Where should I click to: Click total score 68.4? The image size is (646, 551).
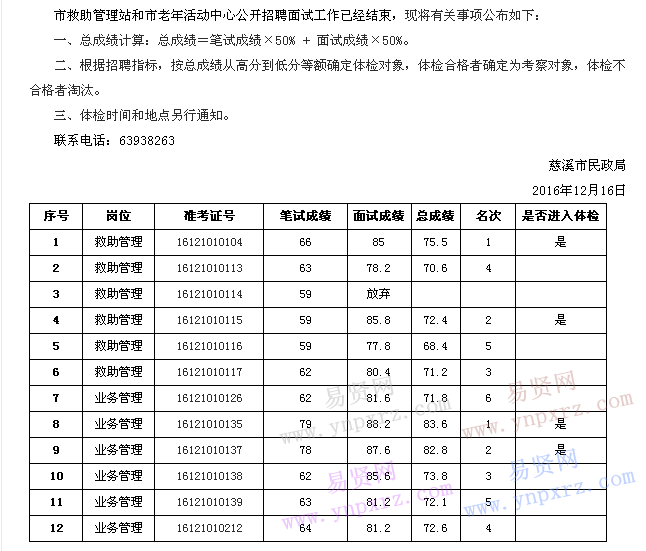pos(435,346)
